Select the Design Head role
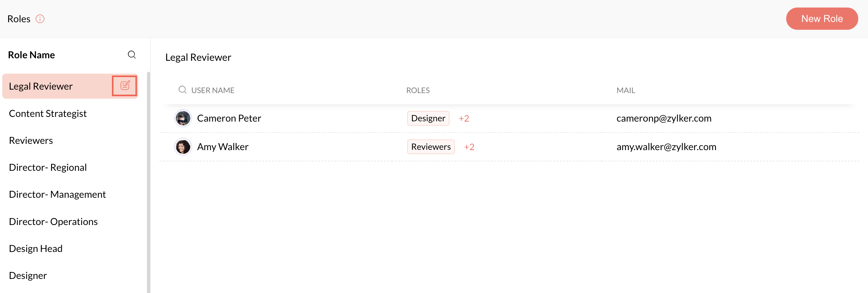 click(x=36, y=249)
